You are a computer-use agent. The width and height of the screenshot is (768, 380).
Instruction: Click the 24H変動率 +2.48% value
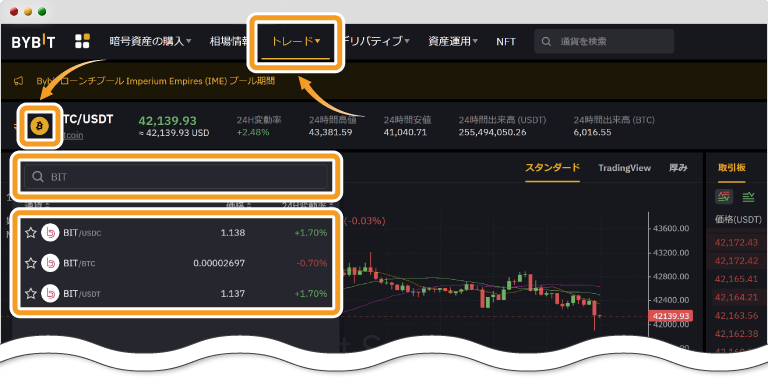(x=253, y=132)
